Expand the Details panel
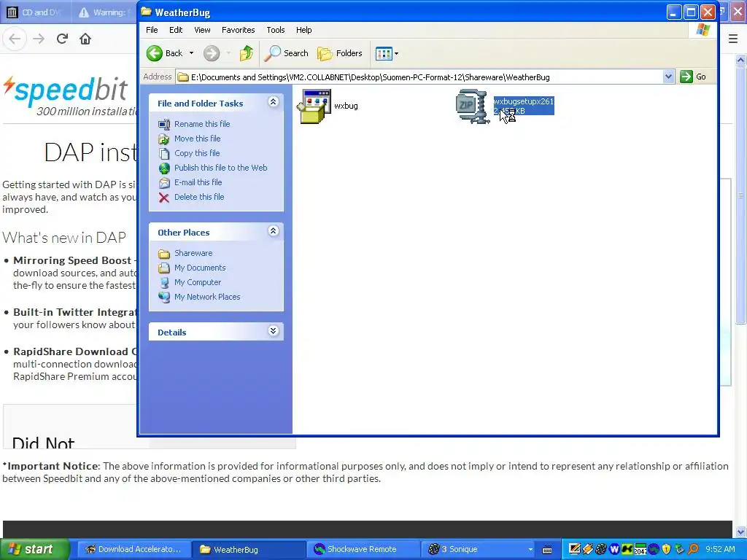 click(273, 331)
